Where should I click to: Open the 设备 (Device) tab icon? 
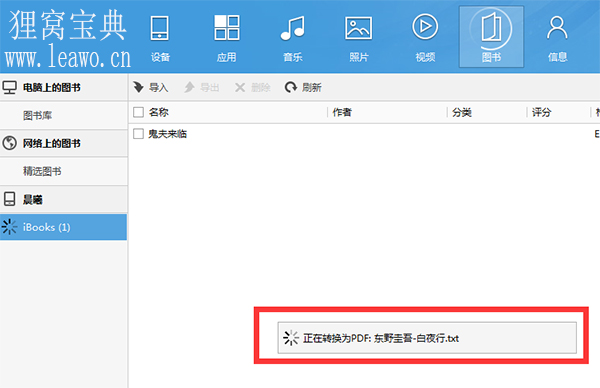click(160, 37)
